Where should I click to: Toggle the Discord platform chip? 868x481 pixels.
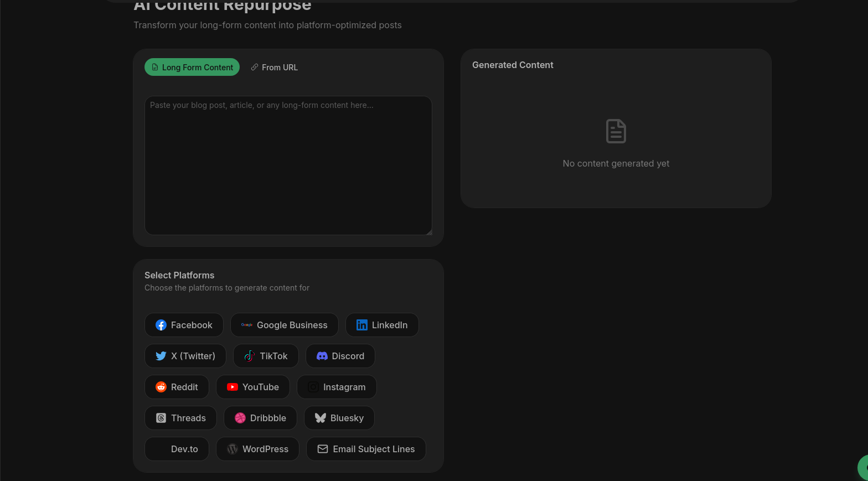pos(340,356)
